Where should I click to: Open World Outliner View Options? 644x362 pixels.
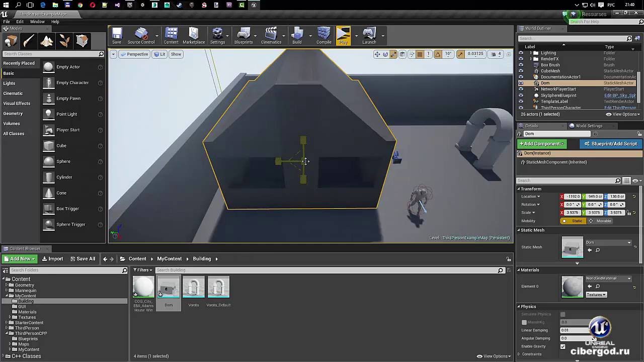623,114
